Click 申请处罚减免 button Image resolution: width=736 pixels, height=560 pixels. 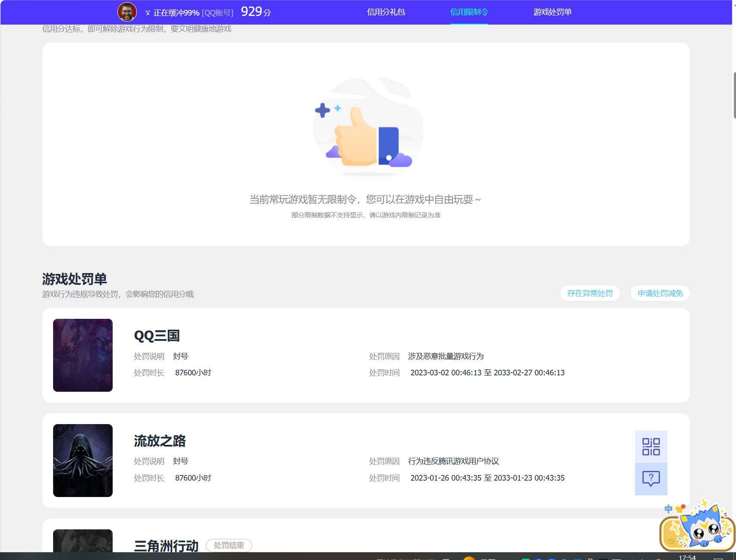660,293
